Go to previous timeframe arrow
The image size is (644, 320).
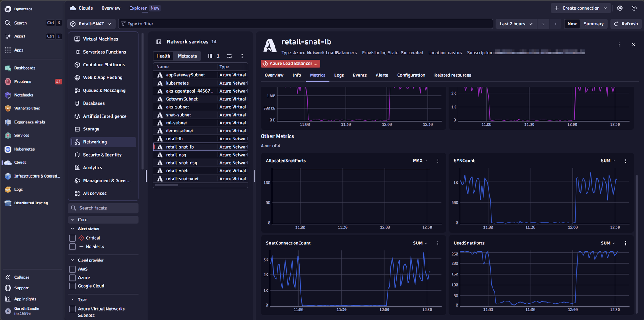[x=543, y=24]
